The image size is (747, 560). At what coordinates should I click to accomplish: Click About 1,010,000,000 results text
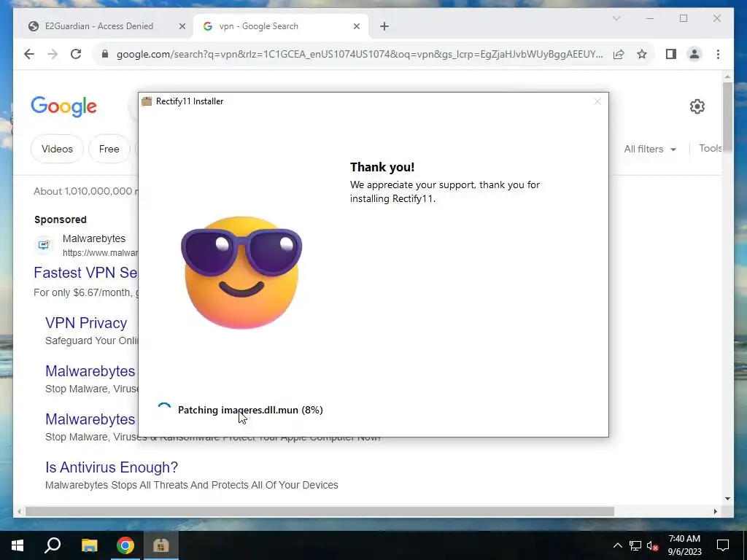(86, 192)
